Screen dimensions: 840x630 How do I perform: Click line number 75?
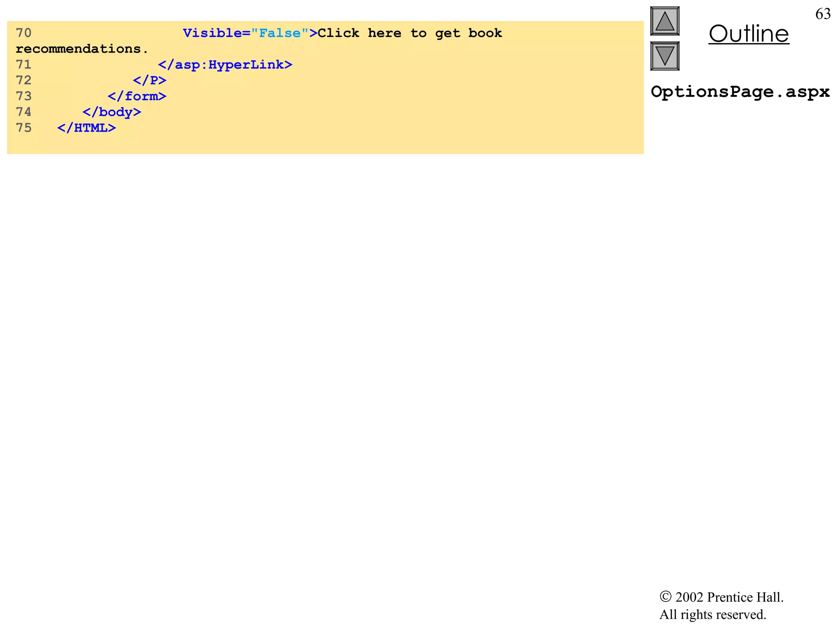tap(24, 128)
